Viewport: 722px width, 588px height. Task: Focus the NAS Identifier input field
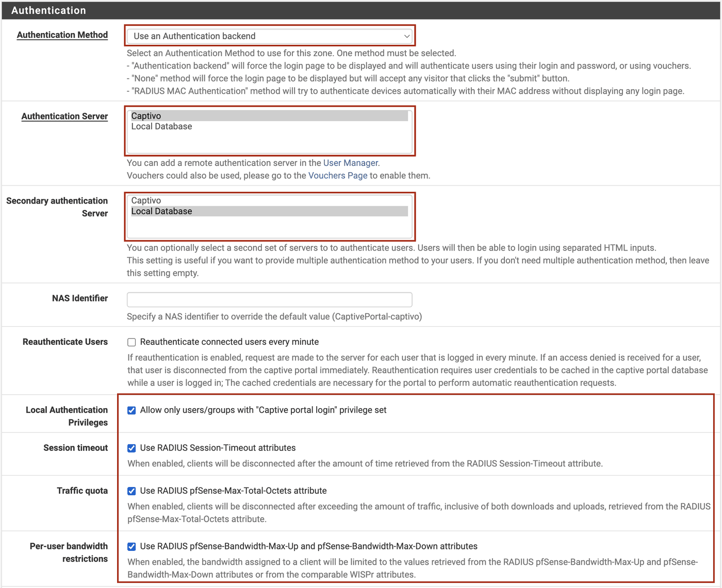[x=270, y=299]
